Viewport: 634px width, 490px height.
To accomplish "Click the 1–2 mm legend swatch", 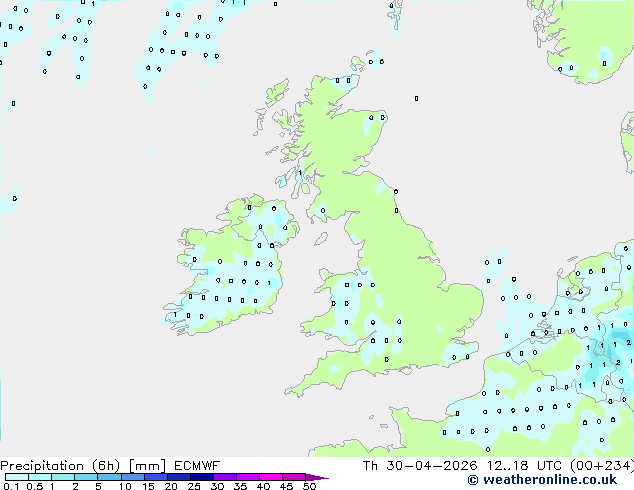I will click(63, 477).
